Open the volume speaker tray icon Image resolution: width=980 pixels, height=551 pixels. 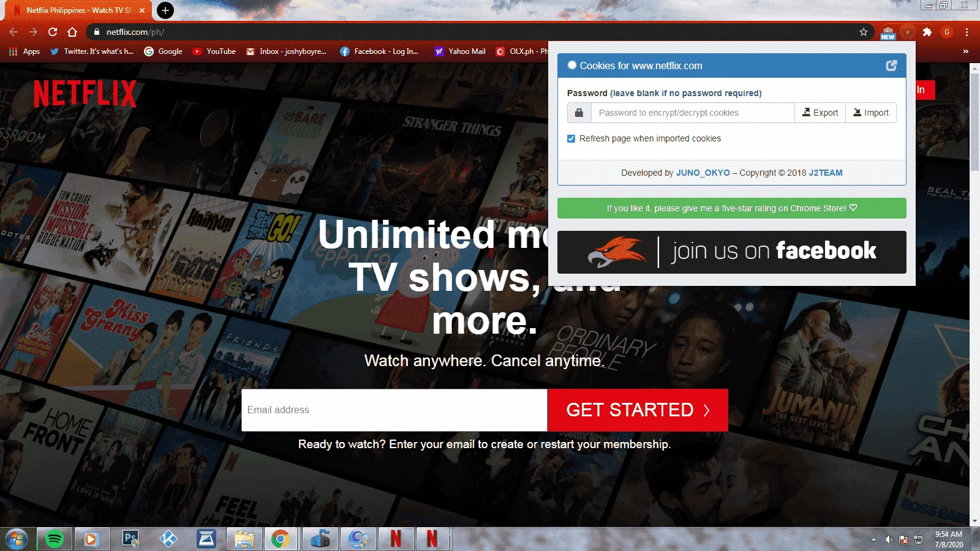(889, 539)
